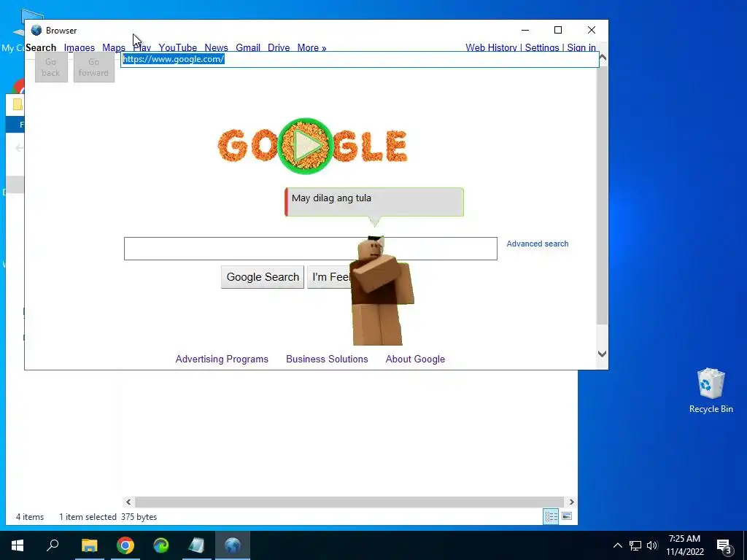Open the Maps link

[113, 47]
